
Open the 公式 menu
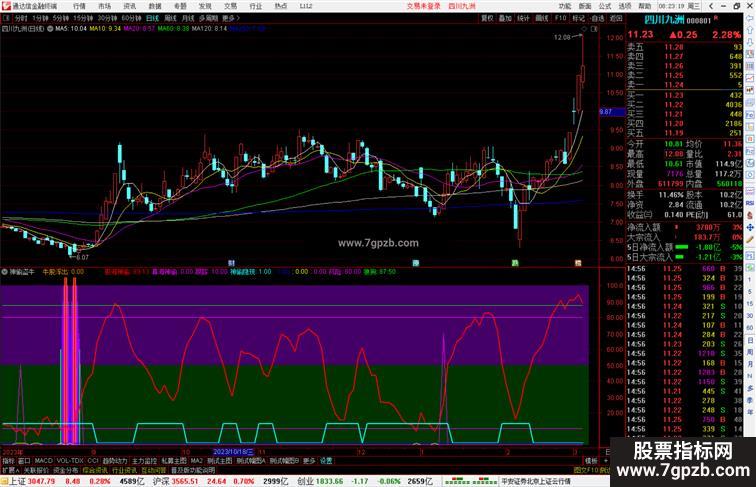pos(605,6)
